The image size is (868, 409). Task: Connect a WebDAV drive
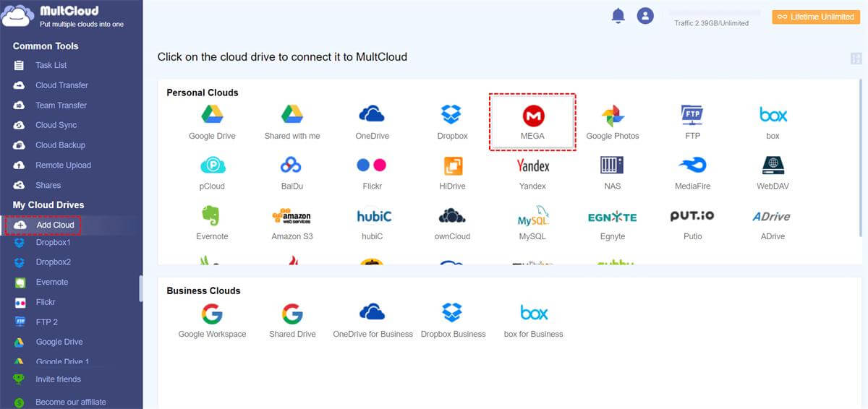[773, 172]
